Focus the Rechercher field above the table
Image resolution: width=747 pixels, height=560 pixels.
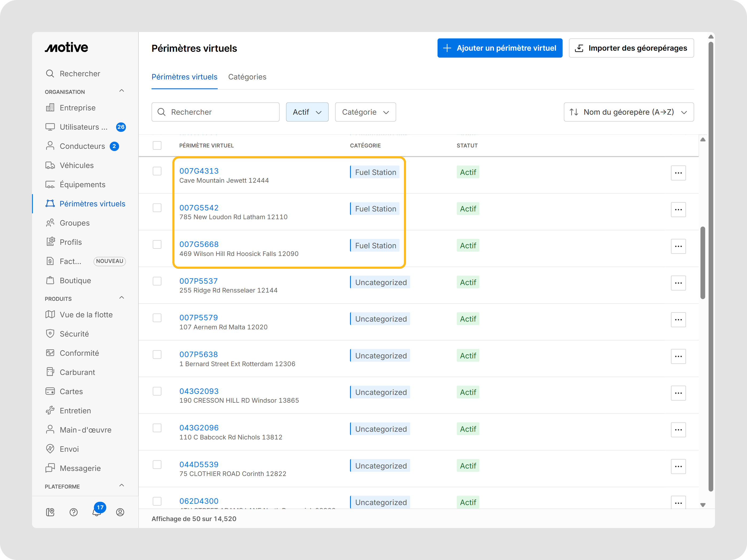click(216, 112)
